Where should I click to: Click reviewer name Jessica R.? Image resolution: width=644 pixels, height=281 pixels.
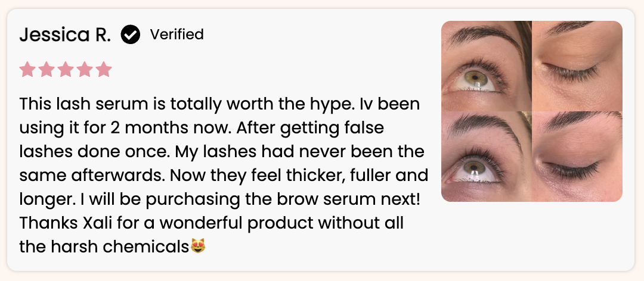65,35
